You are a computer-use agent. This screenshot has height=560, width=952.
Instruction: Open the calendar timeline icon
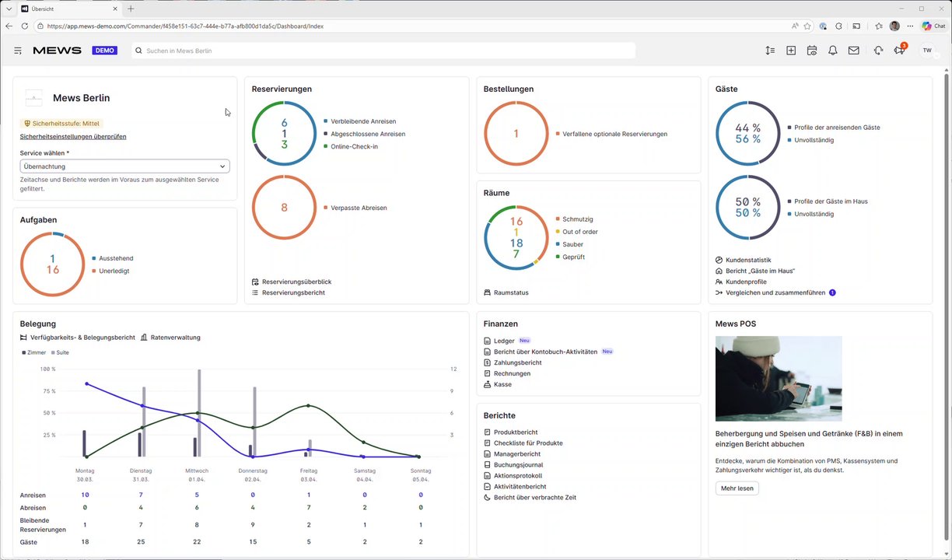click(811, 51)
